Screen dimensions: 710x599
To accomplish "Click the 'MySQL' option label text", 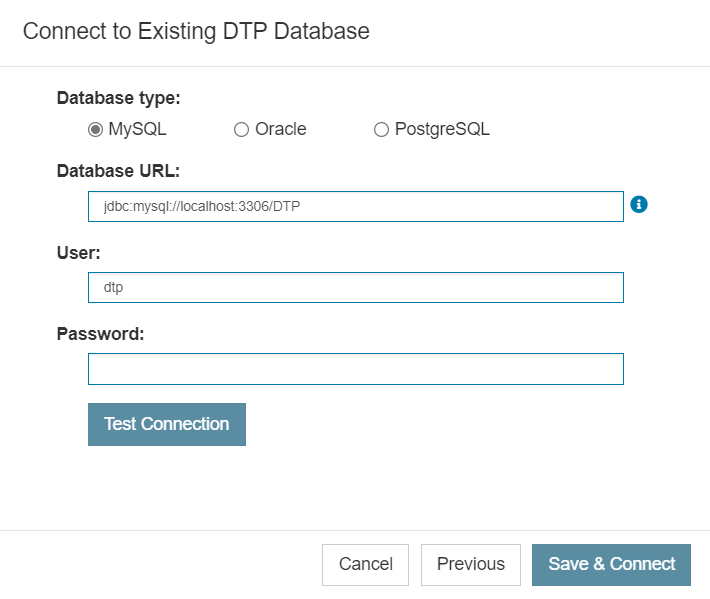I will [x=137, y=129].
